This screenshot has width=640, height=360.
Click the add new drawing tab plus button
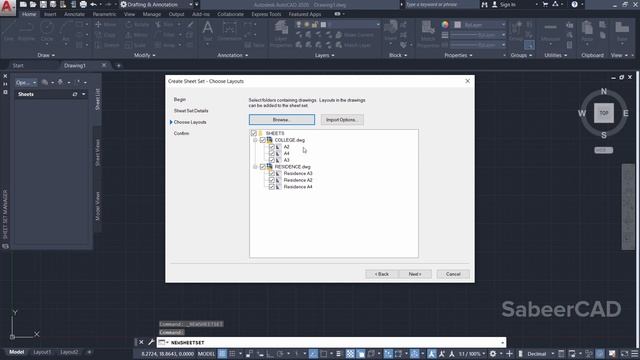[x=118, y=65]
